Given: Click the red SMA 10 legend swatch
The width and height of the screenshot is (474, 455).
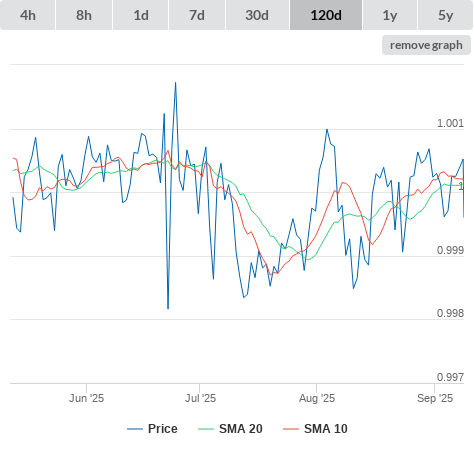Looking at the screenshot, I should click(x=291, y=429).
